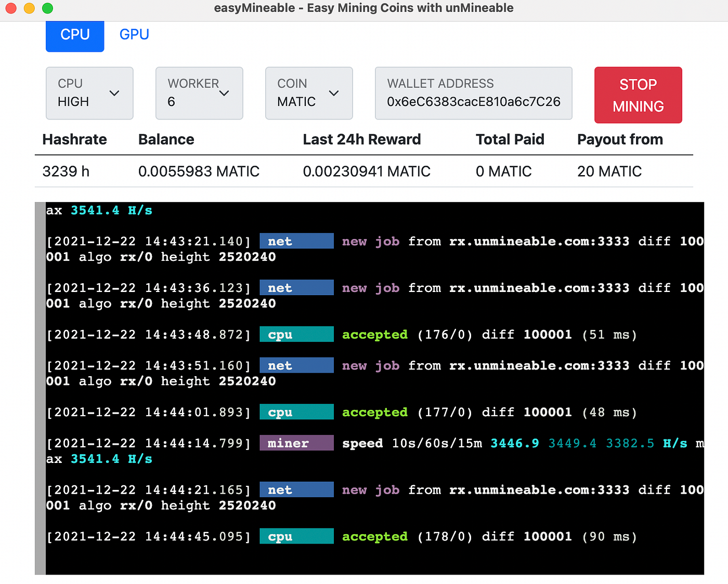
Task: Click the cpu tag at 14:43:48.872
Action: (296, 334)
